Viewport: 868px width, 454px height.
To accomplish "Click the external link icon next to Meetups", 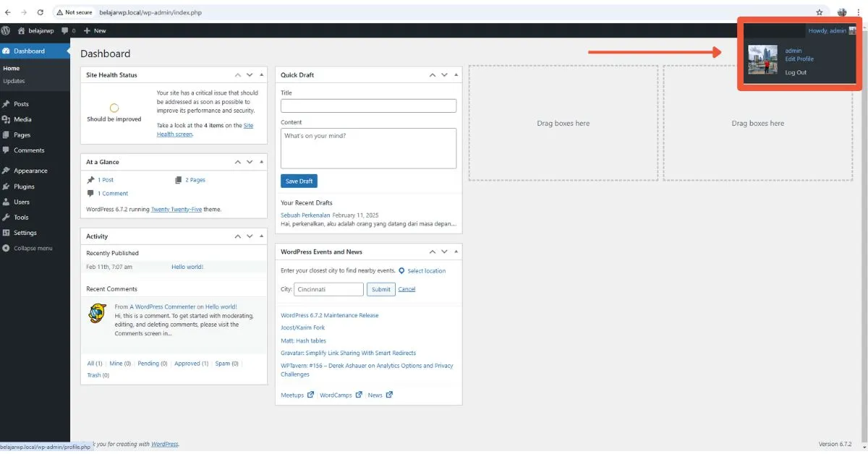I will 311,395.
